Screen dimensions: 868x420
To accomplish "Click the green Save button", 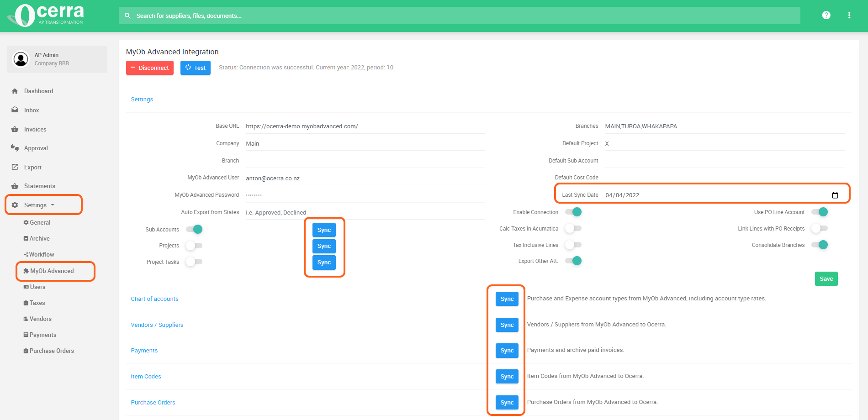I will pos(826,278).
